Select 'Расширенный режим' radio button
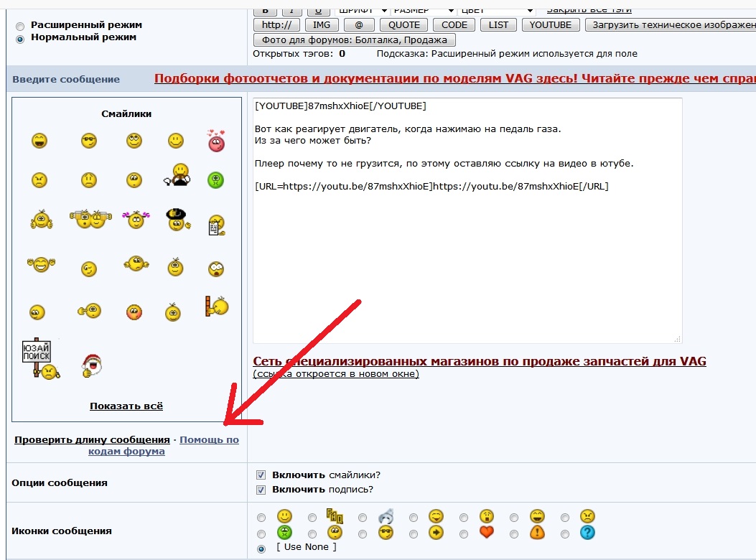756x560 pixels. [20, 26]
